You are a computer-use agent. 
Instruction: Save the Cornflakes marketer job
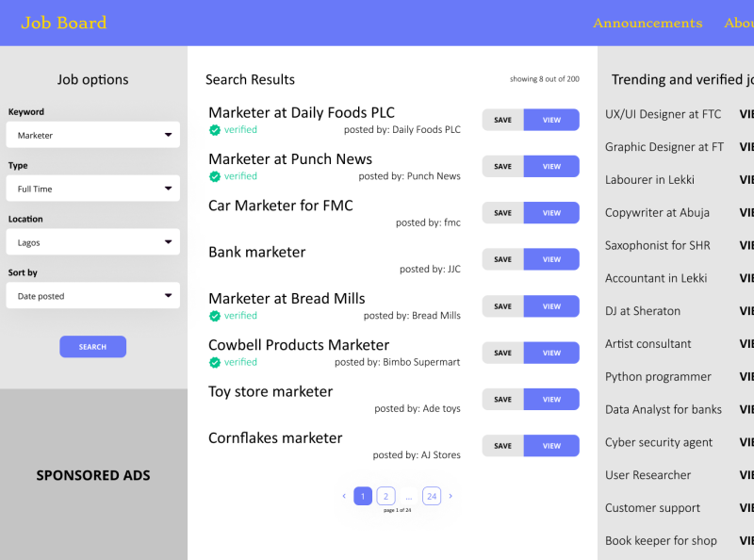tap(503, 446)
